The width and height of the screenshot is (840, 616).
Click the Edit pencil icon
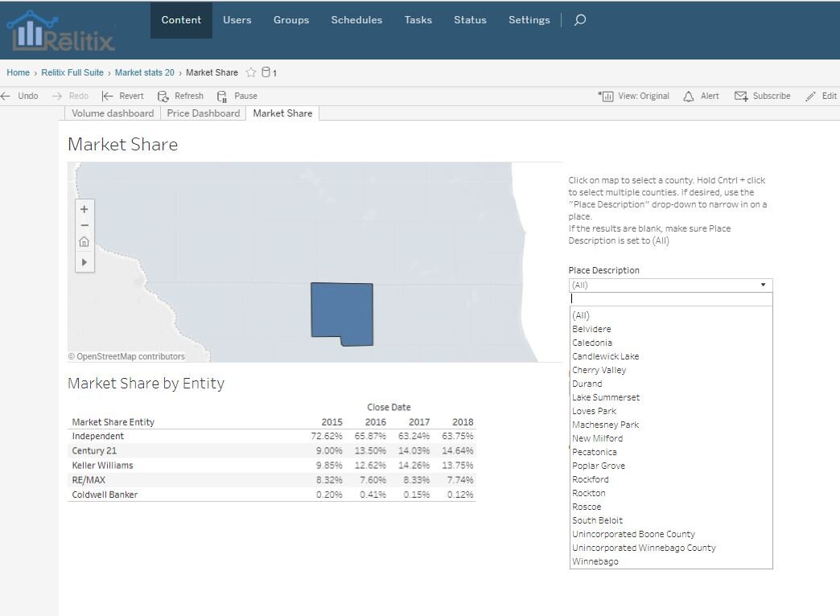810,96
